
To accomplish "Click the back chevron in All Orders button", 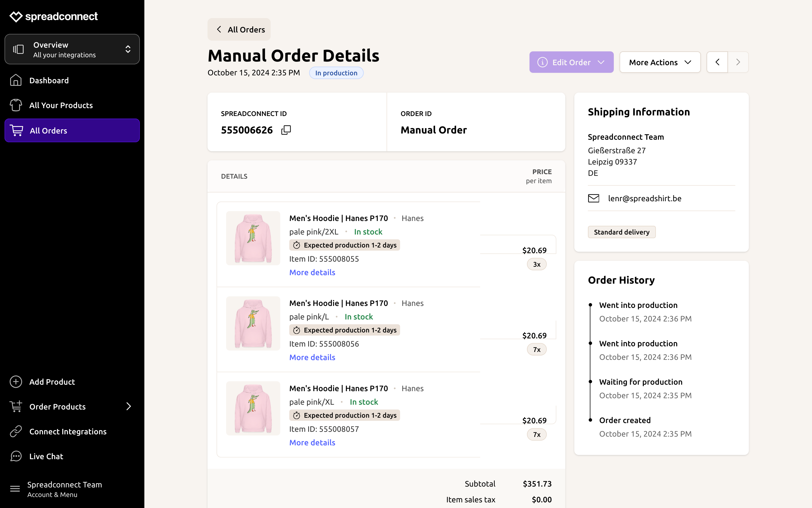I will point(219,29).
